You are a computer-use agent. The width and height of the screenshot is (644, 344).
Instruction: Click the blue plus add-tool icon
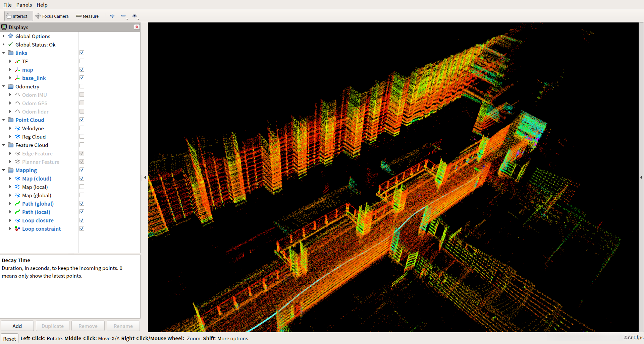point(112,16)
